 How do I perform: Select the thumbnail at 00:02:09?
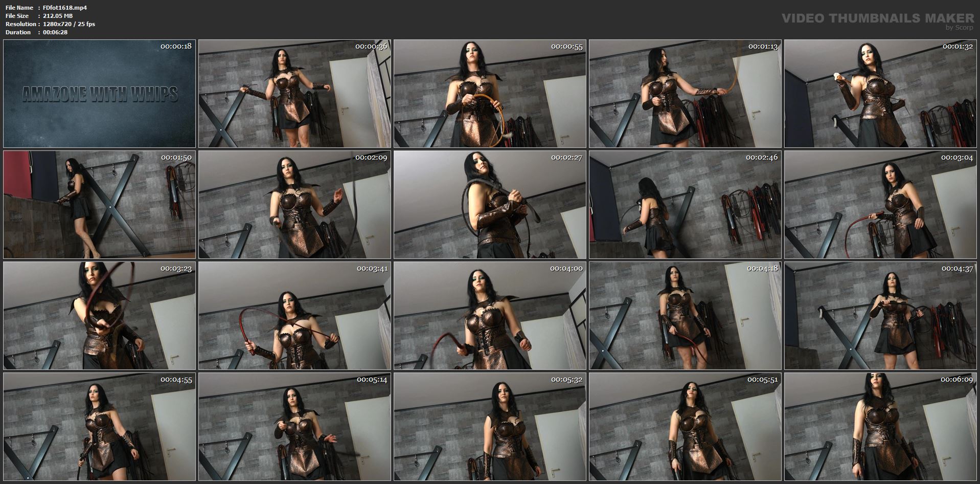tap(294, 205)
